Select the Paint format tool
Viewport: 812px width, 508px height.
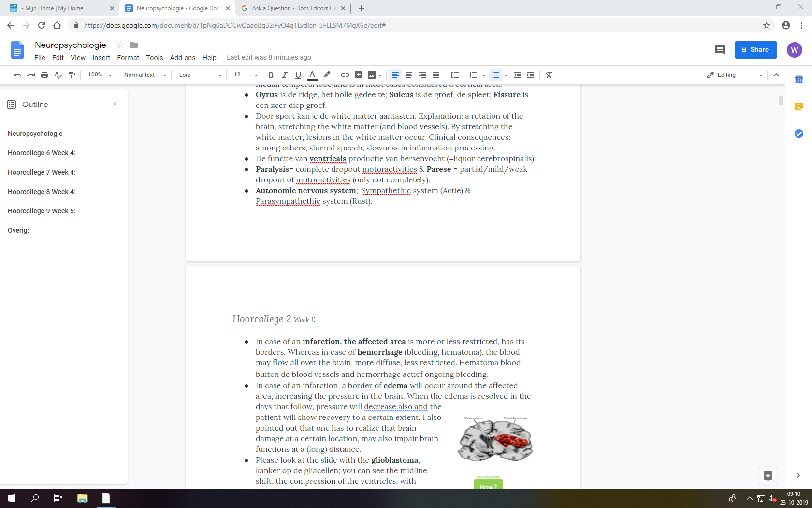pyautogui.click(x=72, y=75)
